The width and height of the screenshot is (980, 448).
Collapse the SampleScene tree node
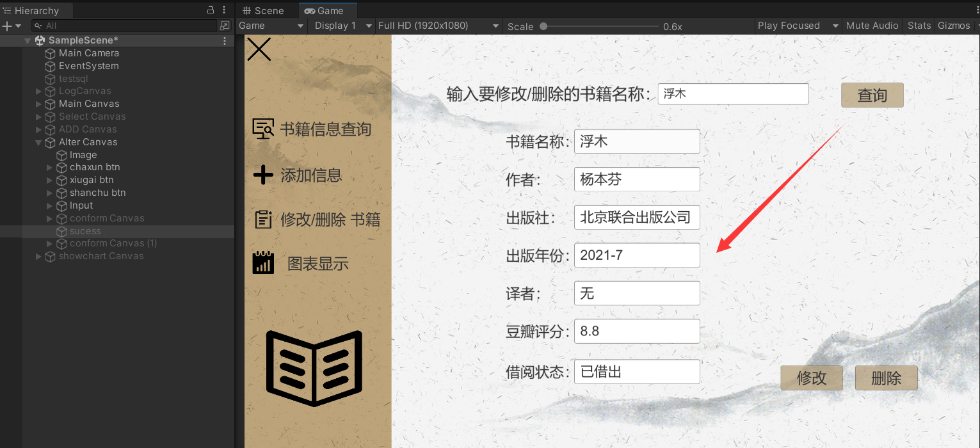(28, 40)
